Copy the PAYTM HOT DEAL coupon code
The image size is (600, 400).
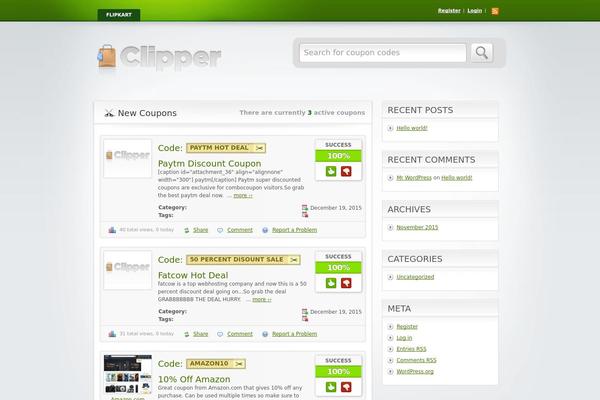point(226,148)
